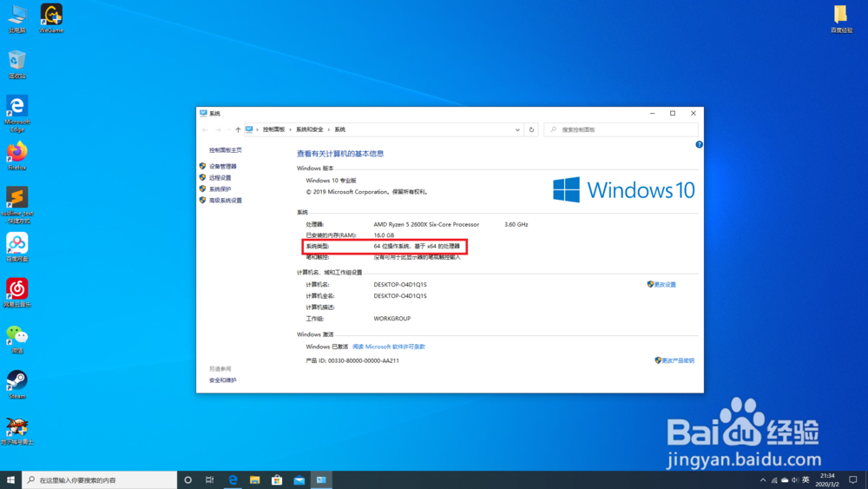Open 设备管理器 in sidebar
868x489 pixels.
(x=222, y=166)
